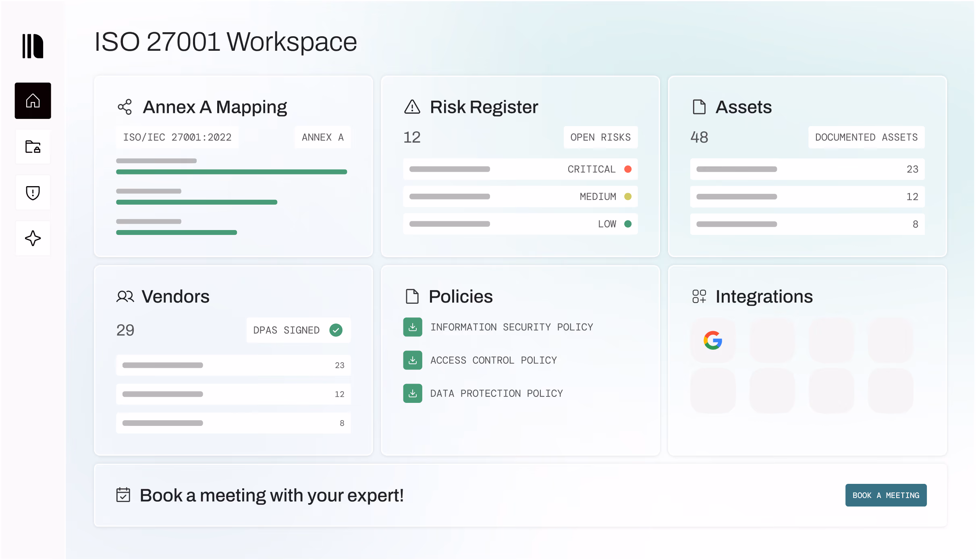Open the Assets row showing 12
976x560 pixels.
[x=808, y=197]
